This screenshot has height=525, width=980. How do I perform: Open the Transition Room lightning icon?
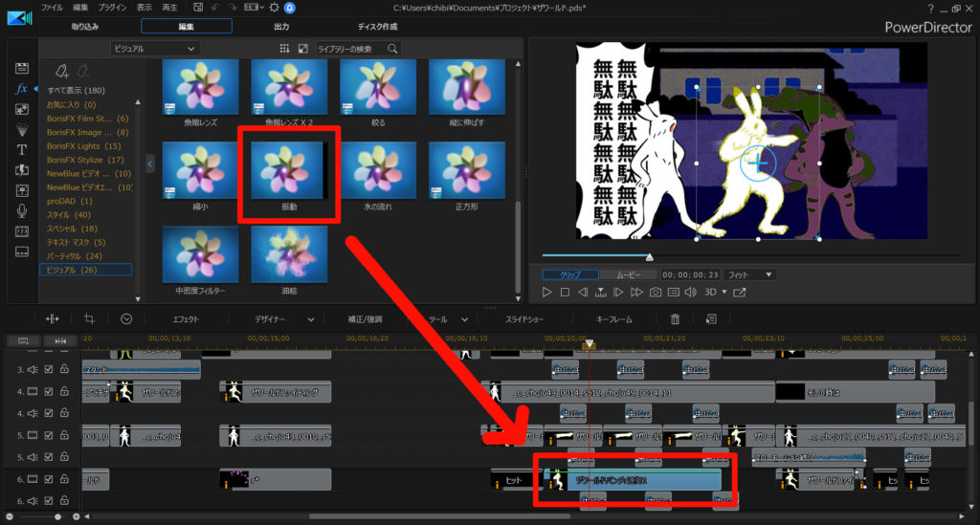click(x=22, y=170)
